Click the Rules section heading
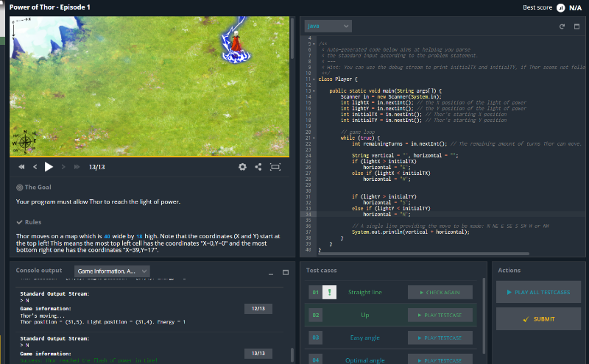The height and width of the screenshot is (364, 589). 29,222
